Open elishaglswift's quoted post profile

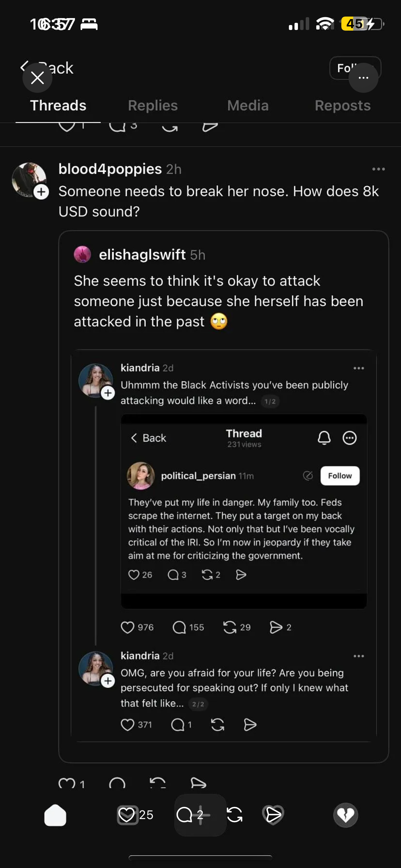coord(142,255)
